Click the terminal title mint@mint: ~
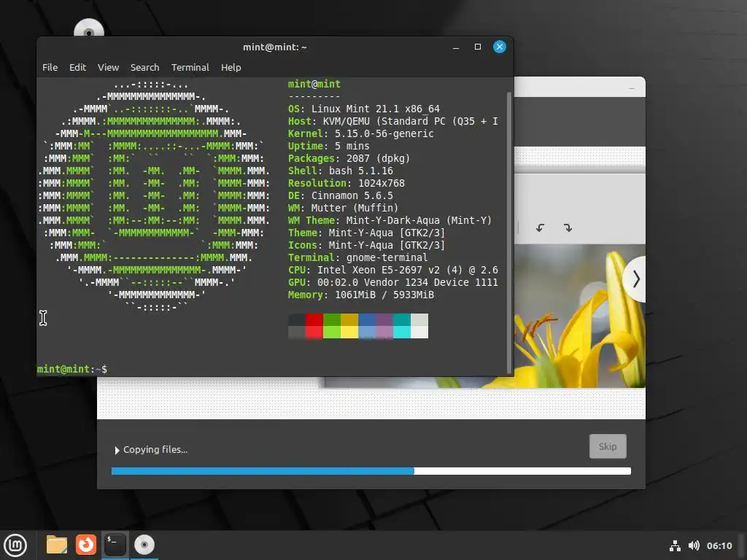The image size is (747, 560). (275, 47)
